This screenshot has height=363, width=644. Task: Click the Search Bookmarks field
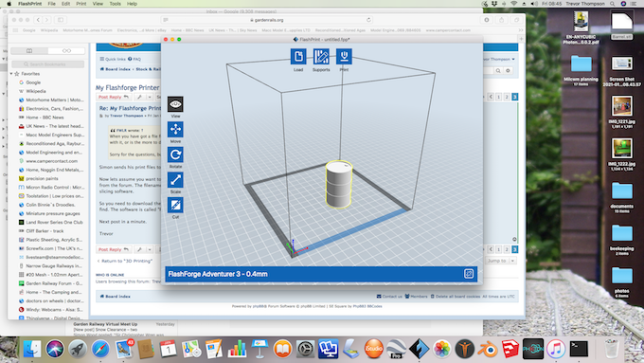pyautogui.click(x=47, y=64)
